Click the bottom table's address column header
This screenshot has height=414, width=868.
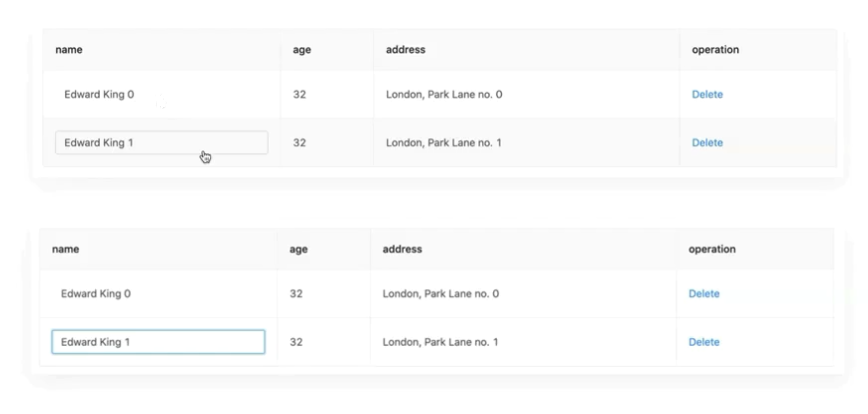(402, 249)
